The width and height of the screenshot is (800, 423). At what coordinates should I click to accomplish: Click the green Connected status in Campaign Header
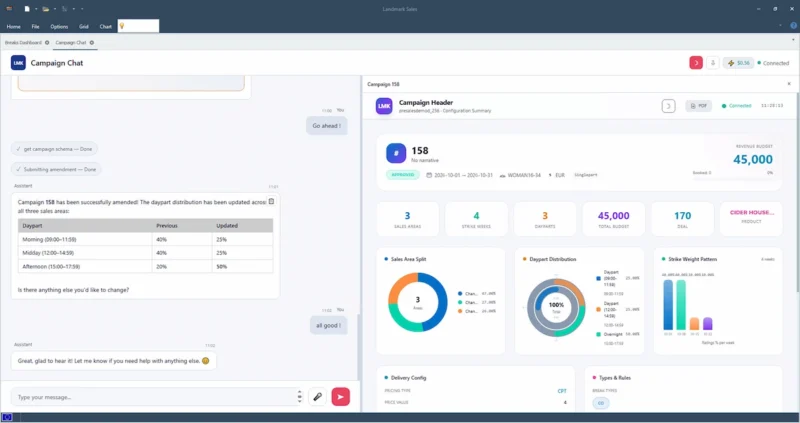[x=736, y=106]
